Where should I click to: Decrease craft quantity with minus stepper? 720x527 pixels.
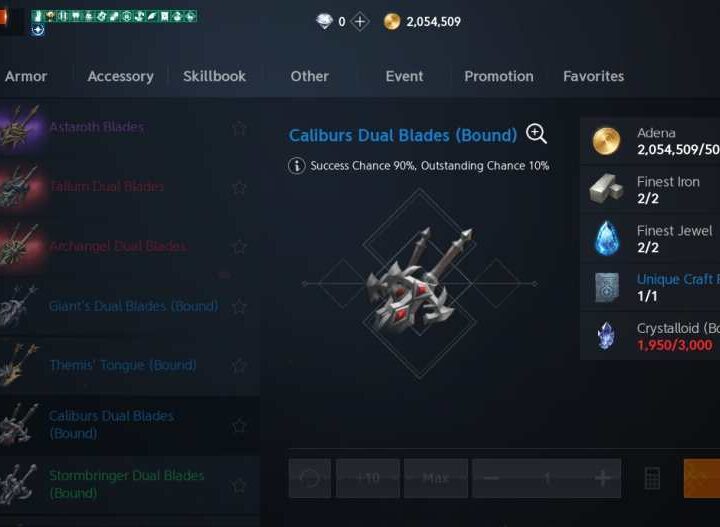[x=491, y=478]
